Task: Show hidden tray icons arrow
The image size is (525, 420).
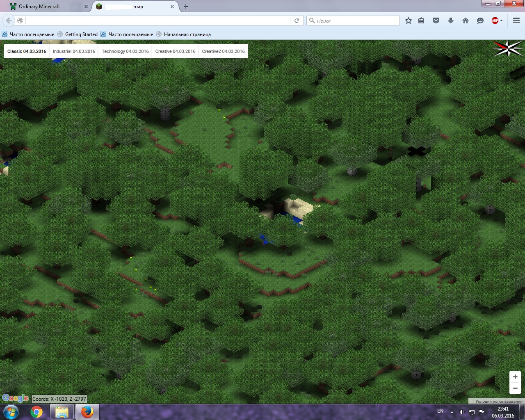Action: coord(452,412)
